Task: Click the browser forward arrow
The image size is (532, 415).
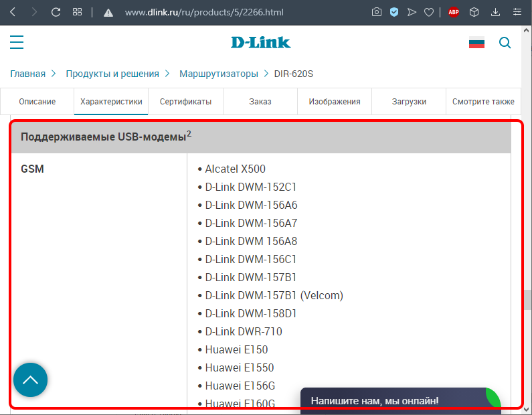Action: (x=34, y=12)
